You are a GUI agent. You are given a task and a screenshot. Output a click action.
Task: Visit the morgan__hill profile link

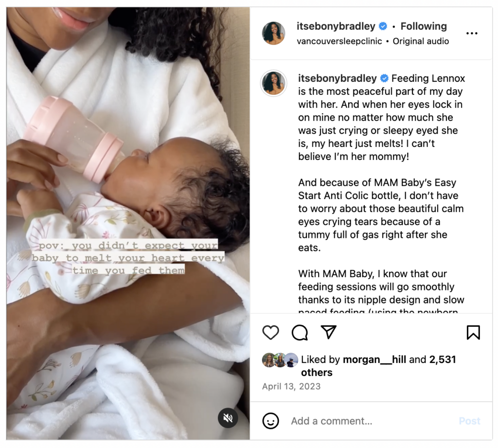click(x=374, y=359)
